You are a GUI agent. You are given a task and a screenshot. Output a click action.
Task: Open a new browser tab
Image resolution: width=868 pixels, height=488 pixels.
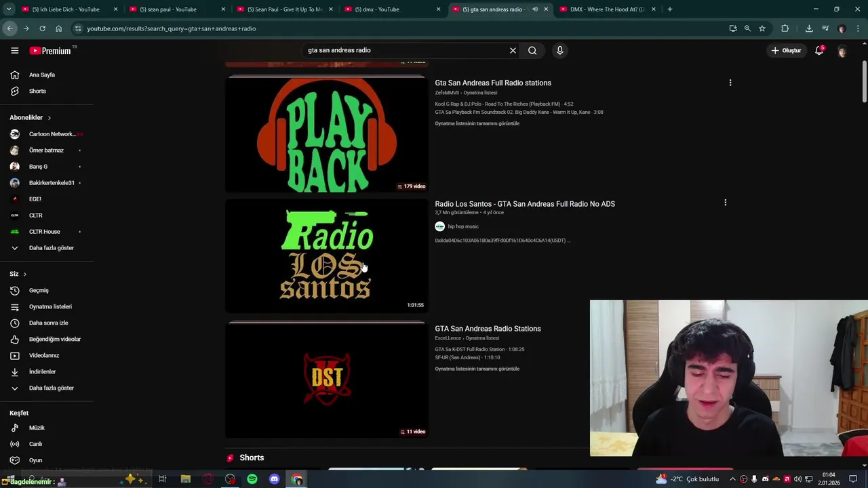[669, 9]
